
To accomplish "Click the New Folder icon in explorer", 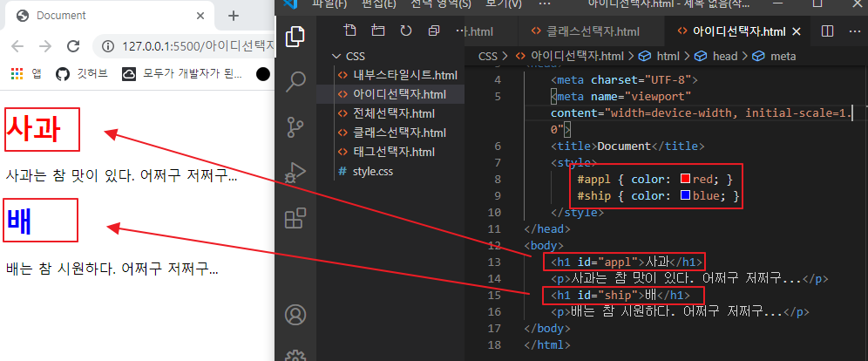I will 378,31.
